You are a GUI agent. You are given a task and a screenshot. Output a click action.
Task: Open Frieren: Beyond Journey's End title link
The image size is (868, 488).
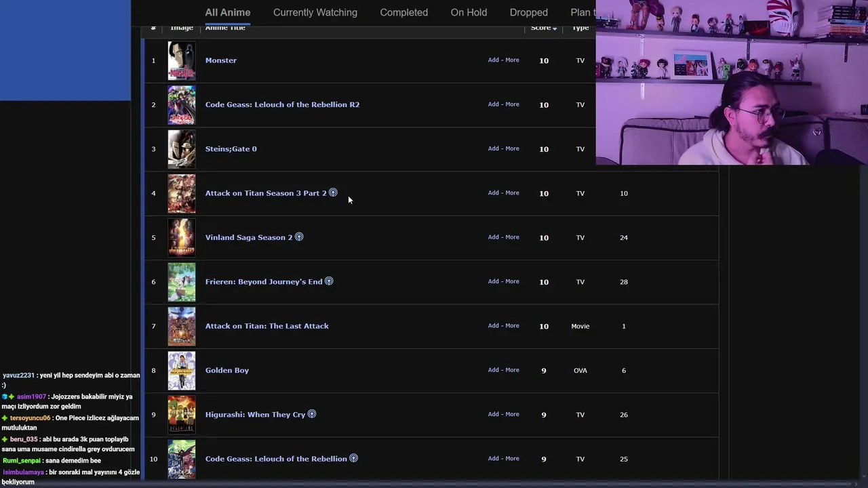pos(264,281)
